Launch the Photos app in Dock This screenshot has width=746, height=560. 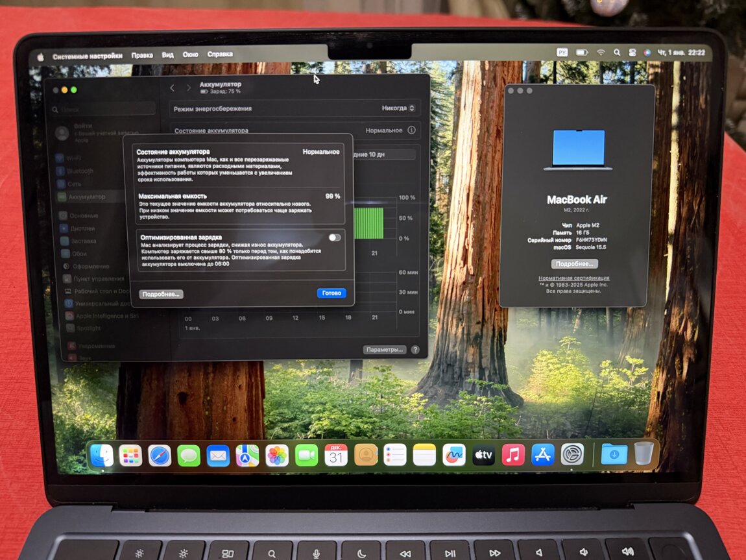[x=277, y=456]
